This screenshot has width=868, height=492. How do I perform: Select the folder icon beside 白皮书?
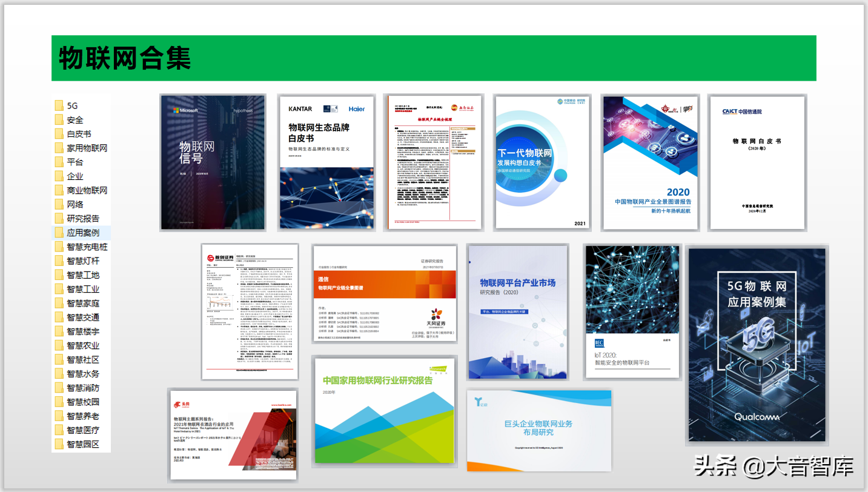(59, 134)
